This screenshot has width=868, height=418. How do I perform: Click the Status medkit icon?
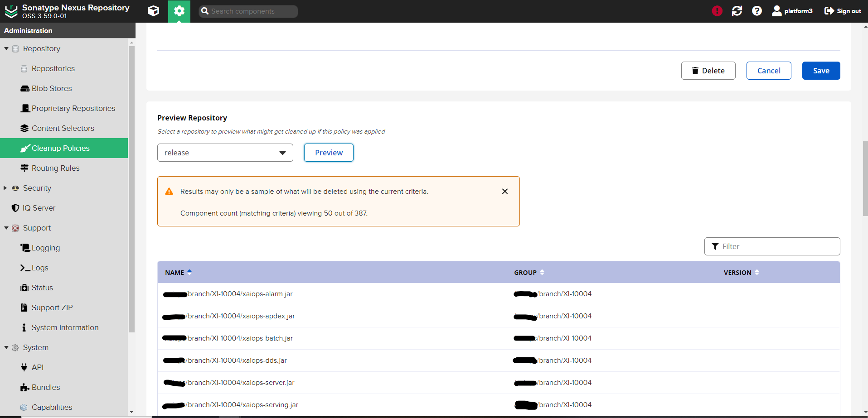pos(24,288)
